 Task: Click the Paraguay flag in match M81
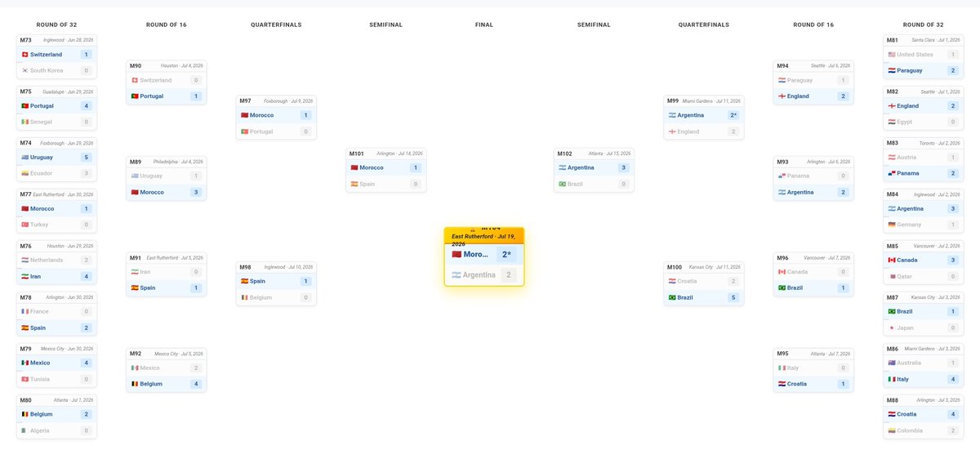click(892, 70)
